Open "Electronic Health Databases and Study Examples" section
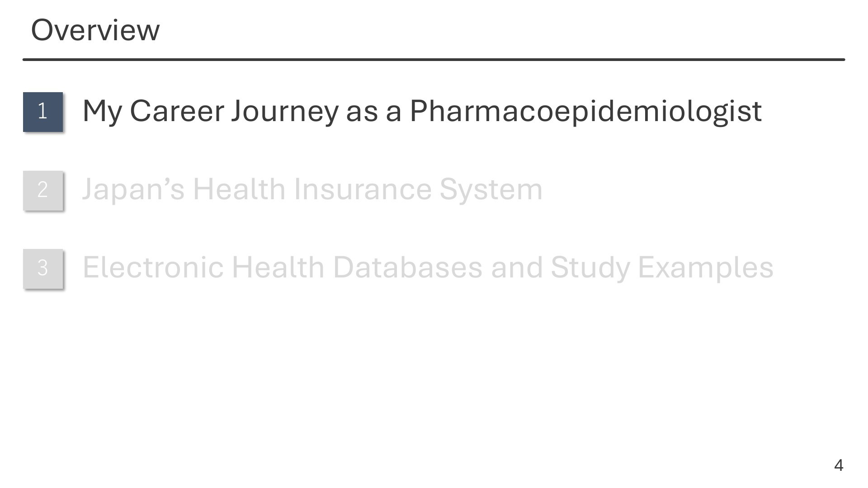 tap(428, 267)
